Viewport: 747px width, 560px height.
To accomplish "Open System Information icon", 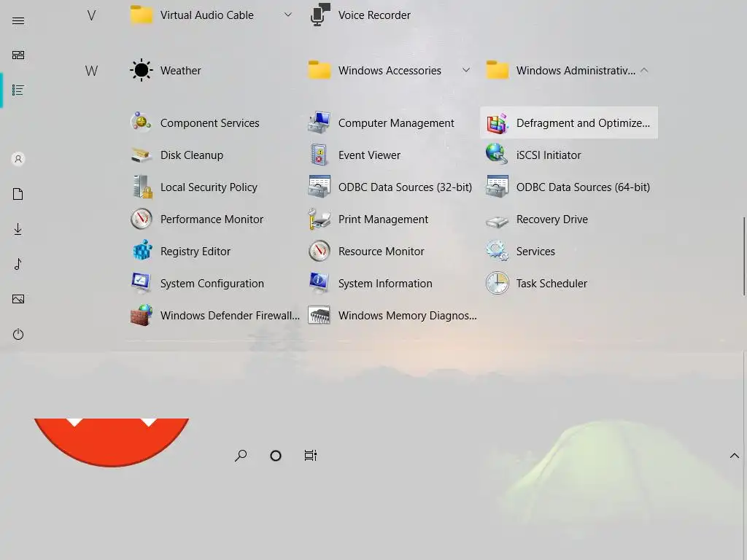I will [320, 283].
